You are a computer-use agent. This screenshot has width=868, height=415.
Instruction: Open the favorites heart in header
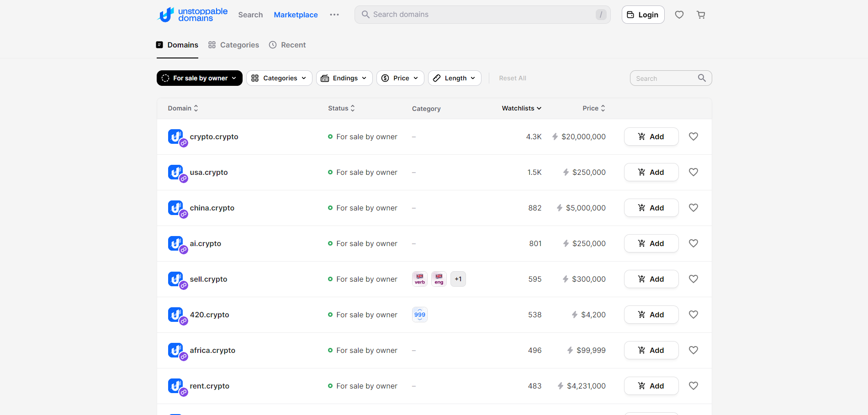pyautogui.click(x=679, y=15)
